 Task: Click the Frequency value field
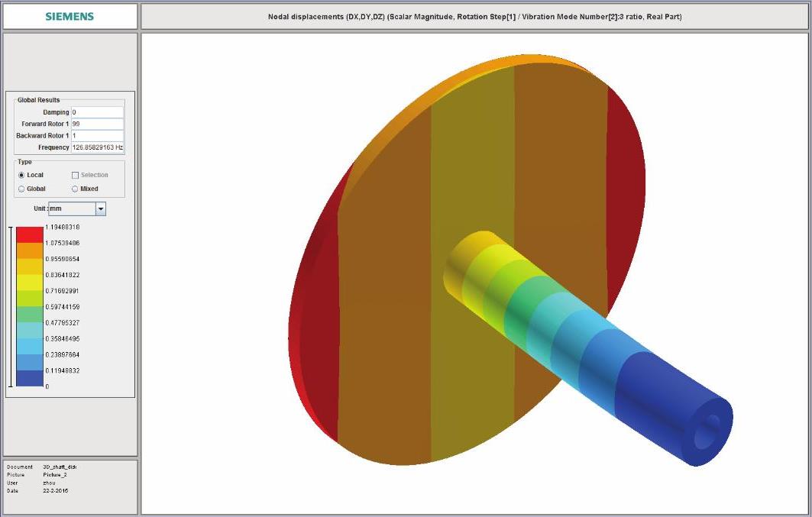[97, 147]
